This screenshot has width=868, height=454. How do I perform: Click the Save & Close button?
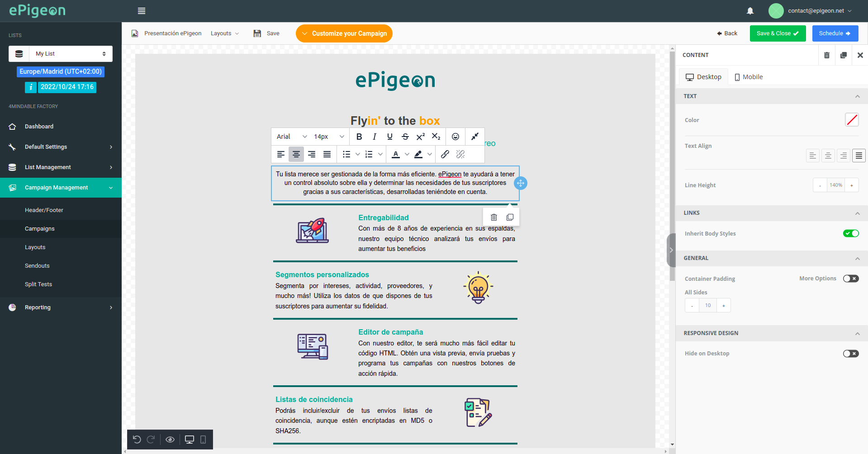click(x=777, y=33)
